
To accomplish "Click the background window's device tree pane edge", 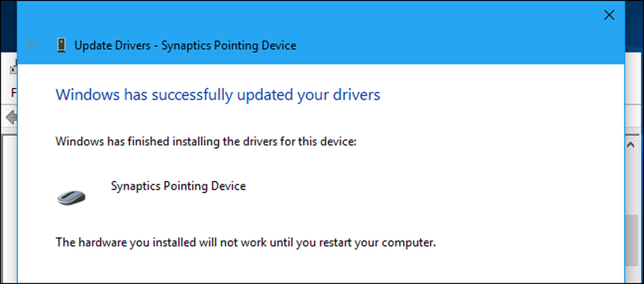I will 9,205.
